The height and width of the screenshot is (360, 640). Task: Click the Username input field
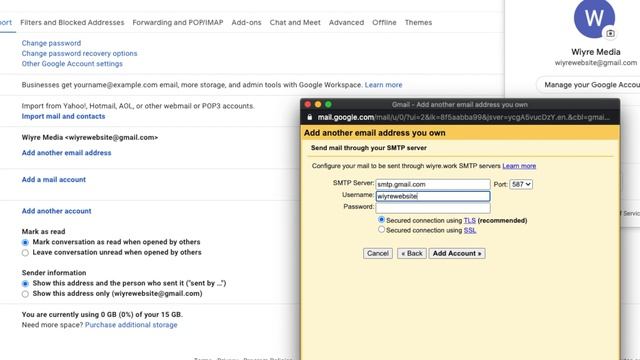[433, 196]
